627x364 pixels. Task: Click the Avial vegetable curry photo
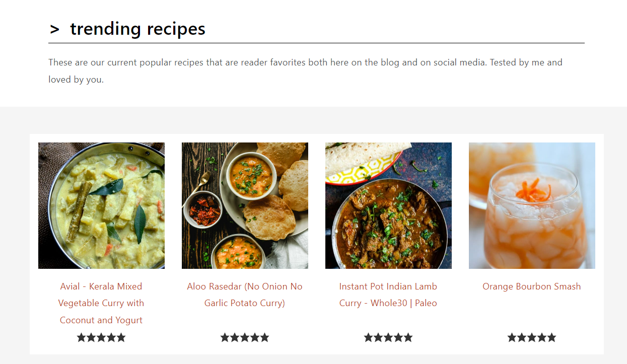coord(101,205)
